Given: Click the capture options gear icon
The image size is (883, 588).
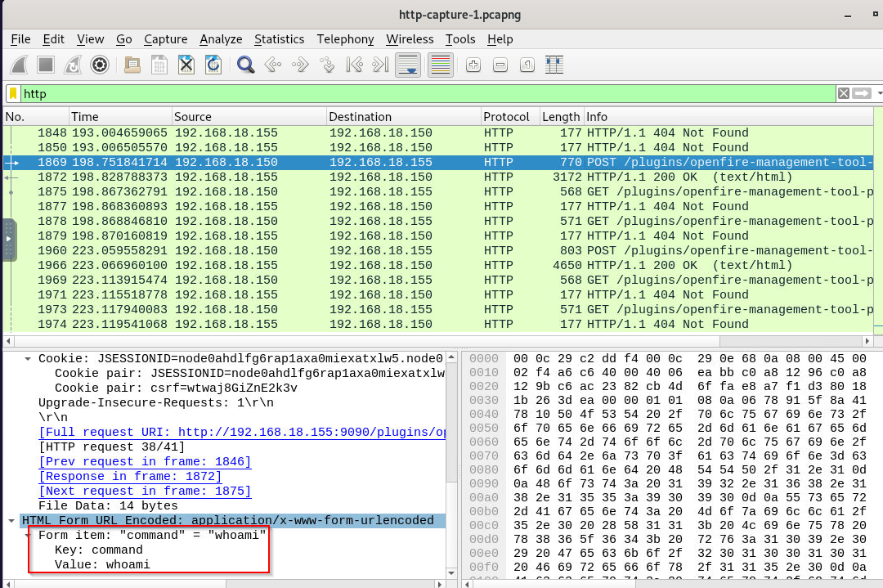Looking at the screenshot, I should point(100,65).
